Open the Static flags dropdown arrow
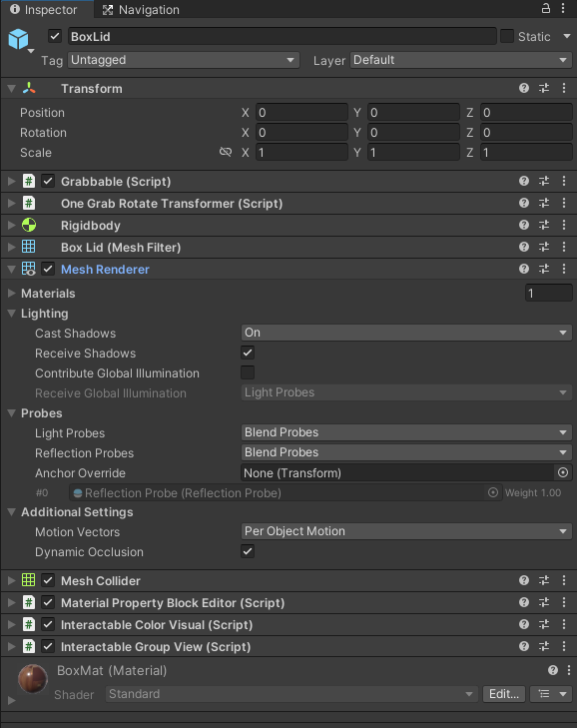The width and height of the screenshot is (577, 728). pos(567,36)
